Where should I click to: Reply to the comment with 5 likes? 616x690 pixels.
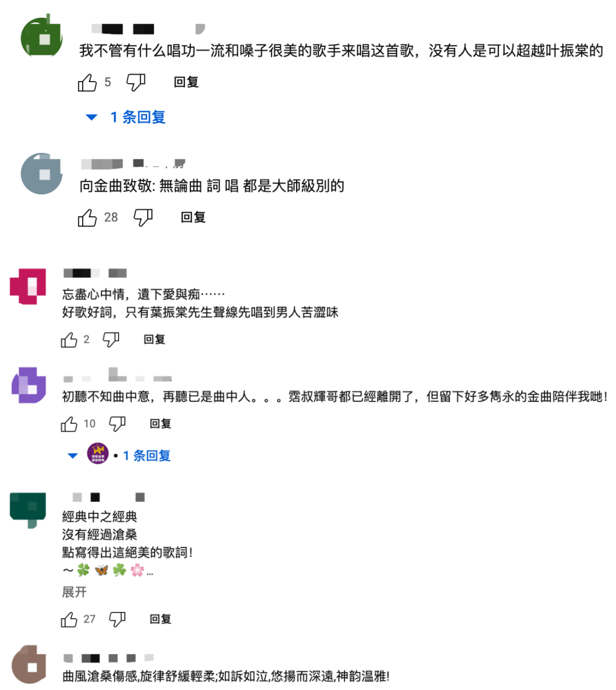coord(186,82)
